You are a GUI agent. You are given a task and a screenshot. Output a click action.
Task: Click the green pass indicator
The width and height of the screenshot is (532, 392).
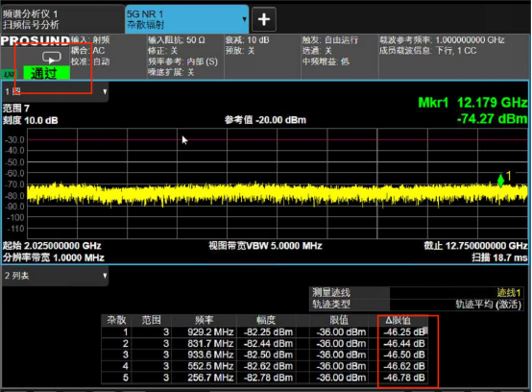point(46,73)
